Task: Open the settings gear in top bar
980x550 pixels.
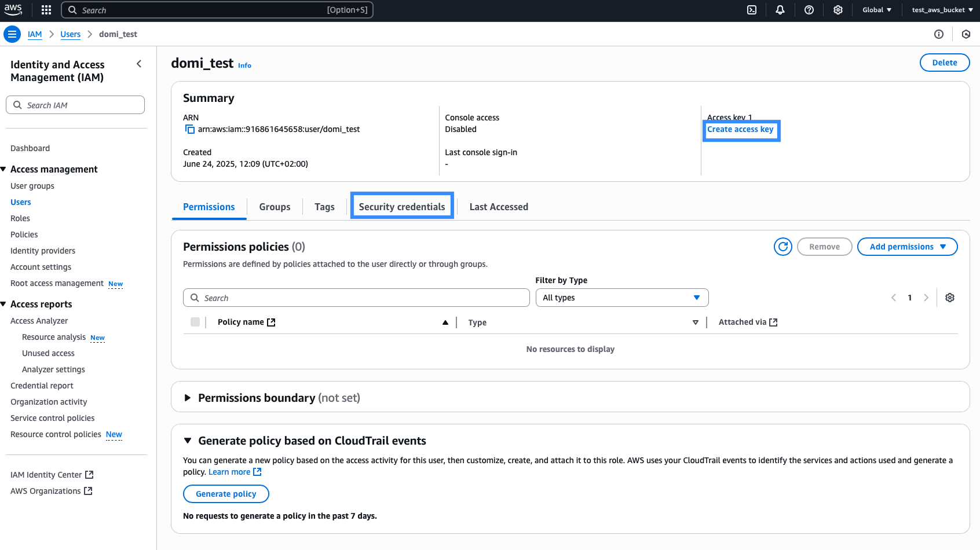Action: coord(838,10)
